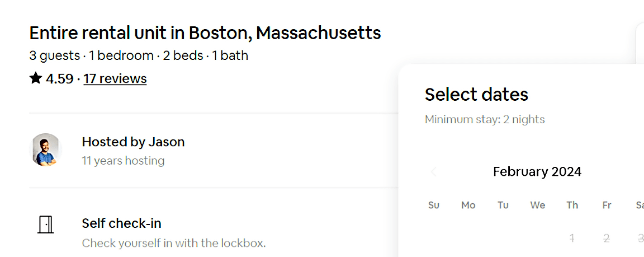Open the 17 reviews link
Screen dimensions: 644x257
[115, 78]
